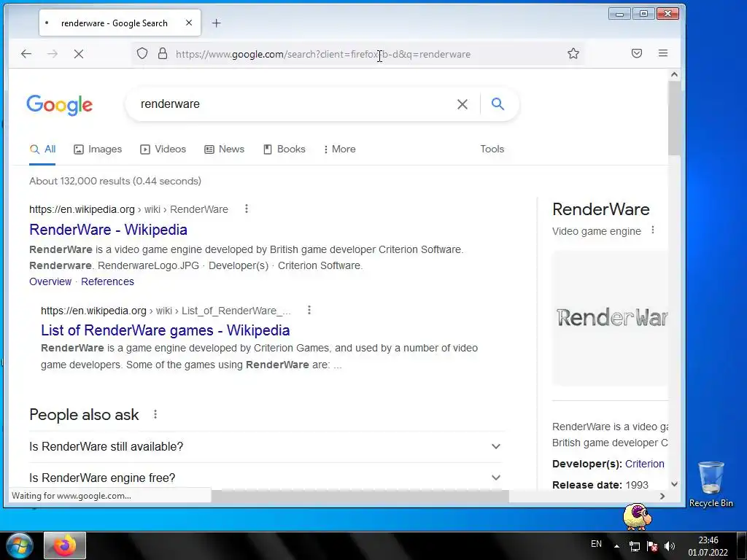747x560 pixels.
Task: Open the Overview sitelink
Action: [x=50, y=281]
